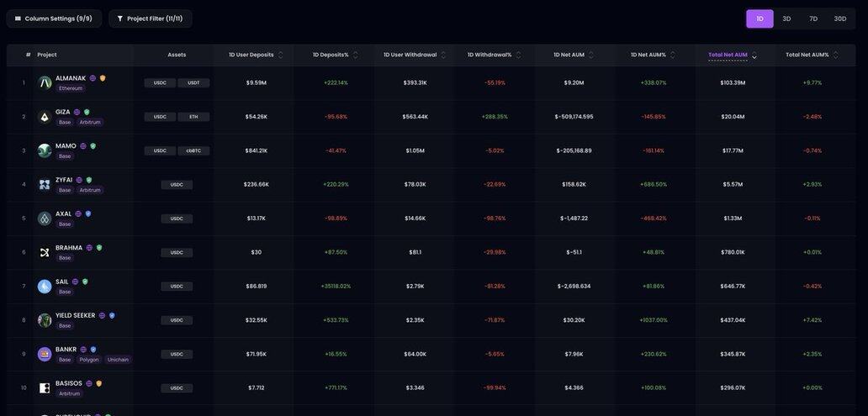Viewport: 868px width, 416px height.
Task: Select the 30D time range
Action: (840, 18)
